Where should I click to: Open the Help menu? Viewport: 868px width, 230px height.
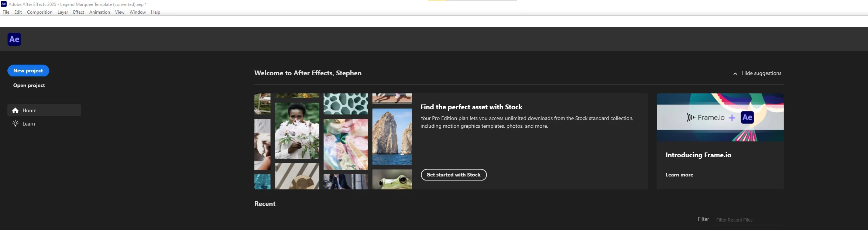(155, 12)
